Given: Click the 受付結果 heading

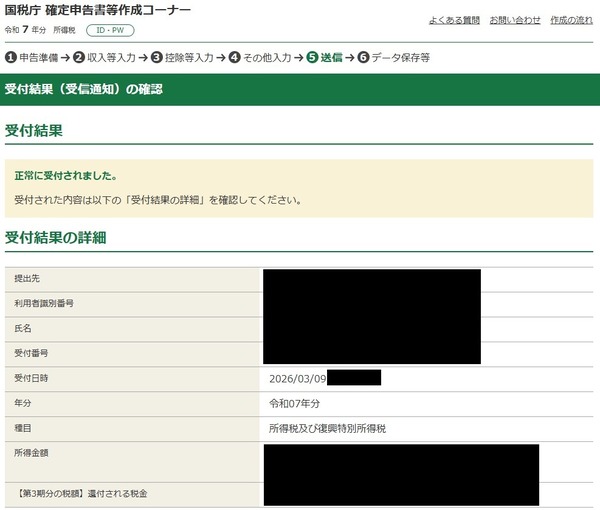Looking at the screenshot, I should click(34, 131).
